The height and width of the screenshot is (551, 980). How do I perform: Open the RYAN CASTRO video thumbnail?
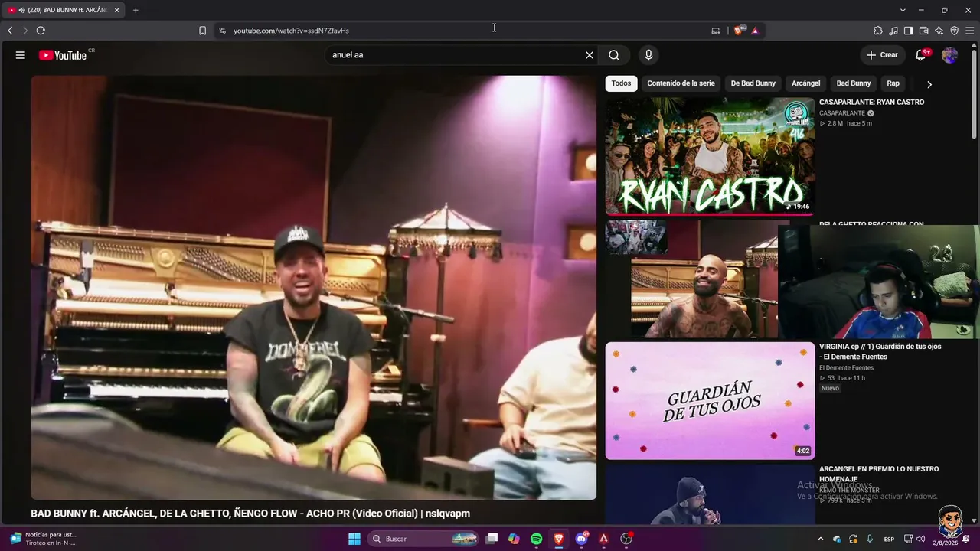tap(710, 156)
